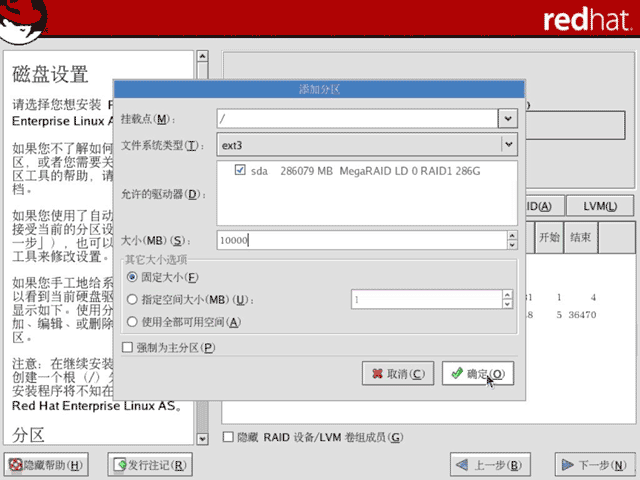
Task: Click the LVM(L) button
Action: (x=600, y=206)
